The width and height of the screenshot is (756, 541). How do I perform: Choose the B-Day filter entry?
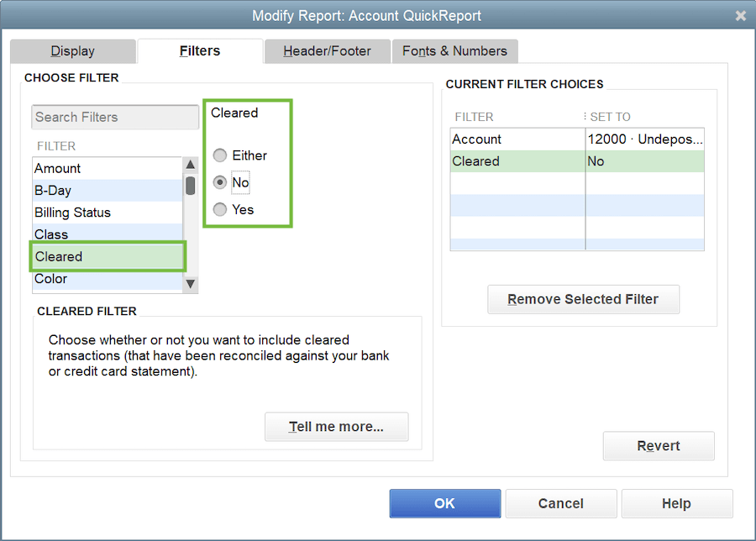107,191
